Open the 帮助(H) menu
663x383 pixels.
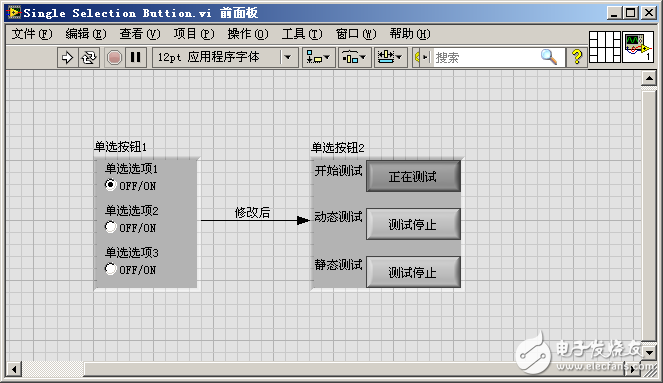point(410,34)
